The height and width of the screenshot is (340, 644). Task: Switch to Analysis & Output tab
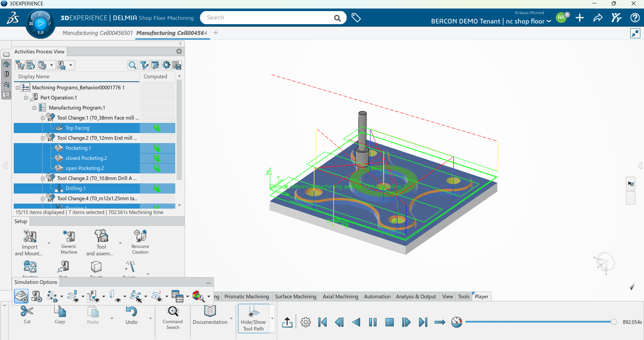[x=416, y=296]
